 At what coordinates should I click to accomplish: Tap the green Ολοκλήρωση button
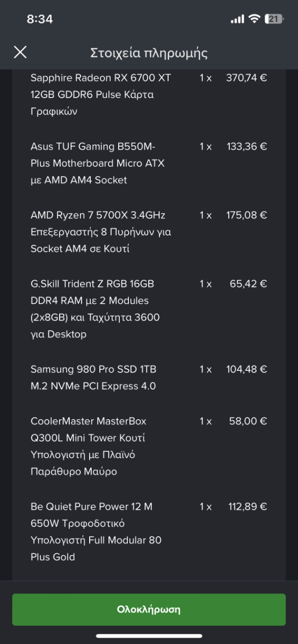pos(149,609)
